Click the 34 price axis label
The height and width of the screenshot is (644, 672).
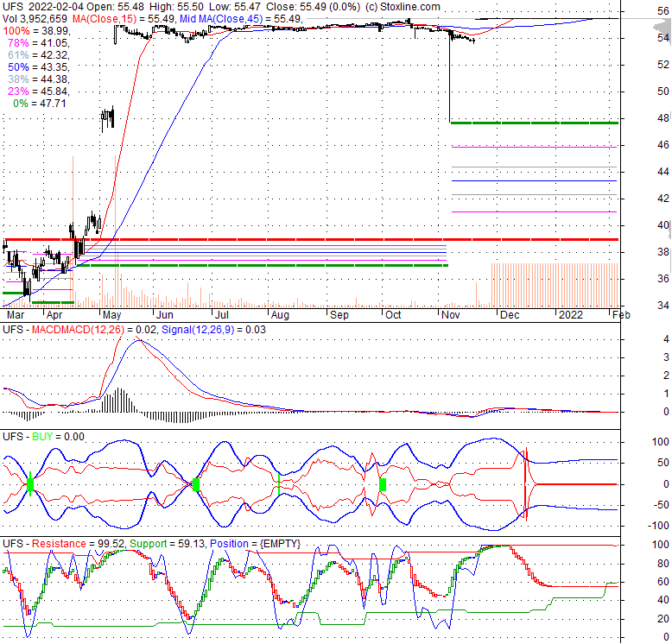click(663, 306)
